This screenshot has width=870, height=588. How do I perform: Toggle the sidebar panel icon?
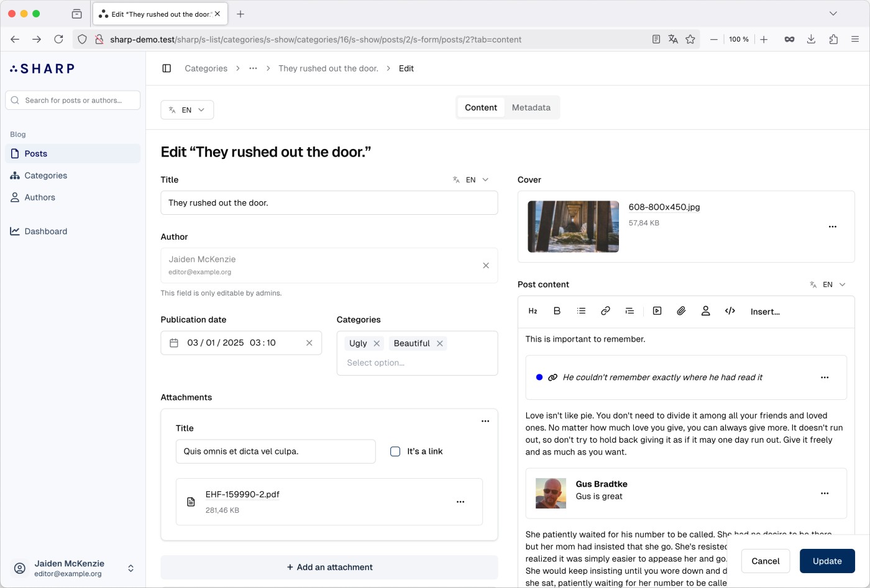click(167, 68)
